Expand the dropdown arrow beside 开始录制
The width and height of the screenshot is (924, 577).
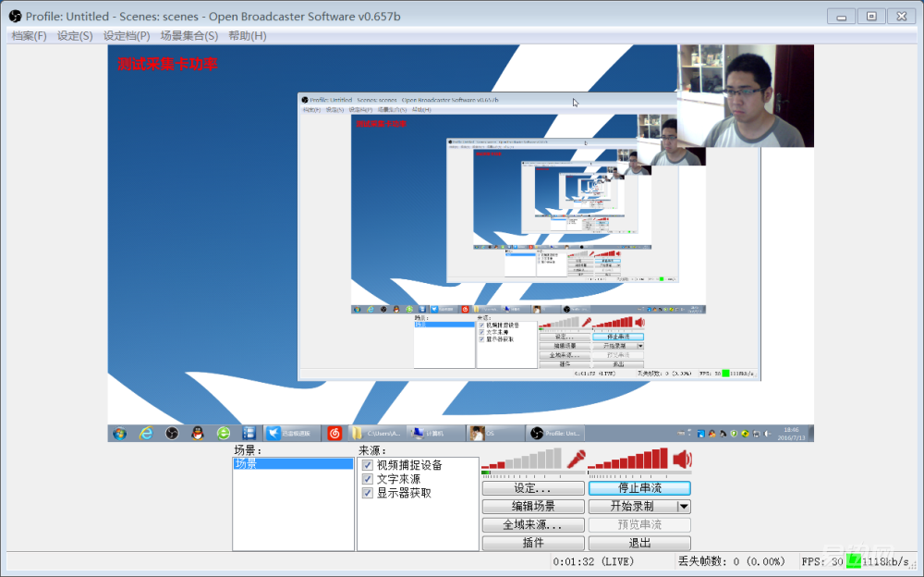[x=684, y=507]
